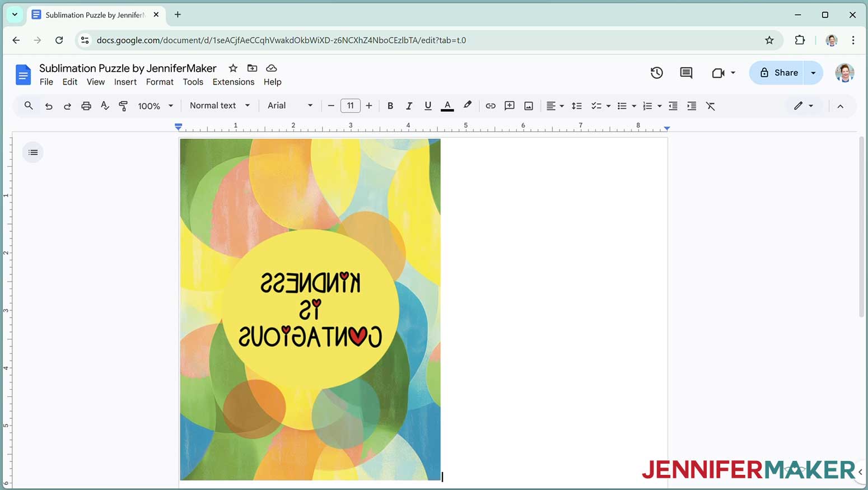Bookmark this page with the star
The height and width of the screenshot is (490, 868).
click(769, 40)
